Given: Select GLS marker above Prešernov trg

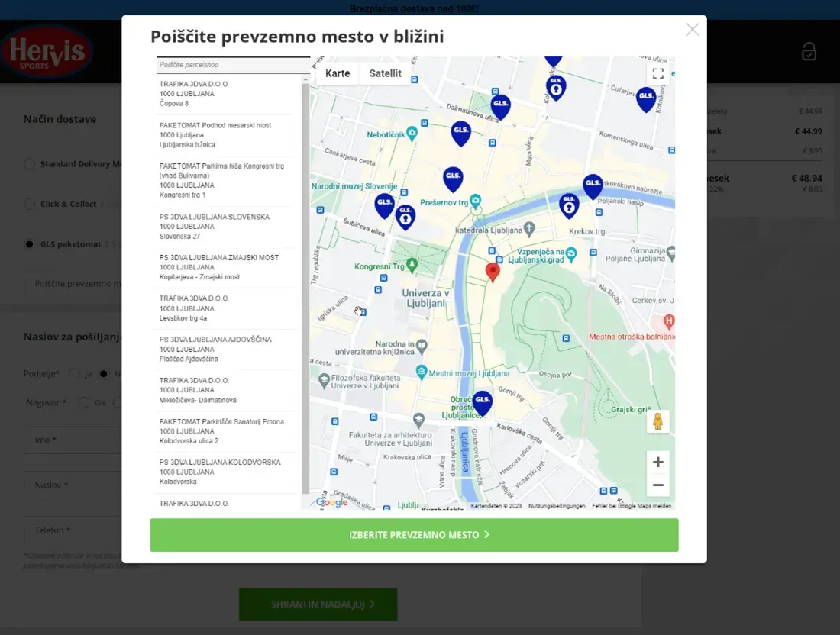Looking at the screenshot, I should pyautogui.click(x=453, y=179).
